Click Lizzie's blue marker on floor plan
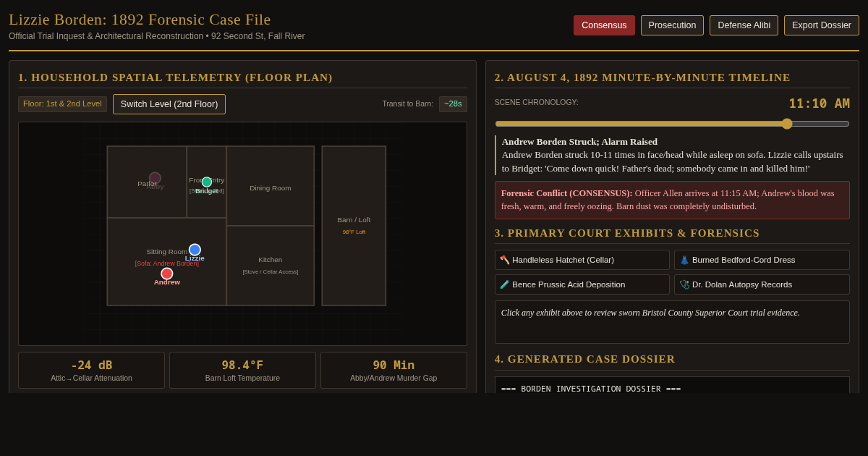 pos(195,250)
